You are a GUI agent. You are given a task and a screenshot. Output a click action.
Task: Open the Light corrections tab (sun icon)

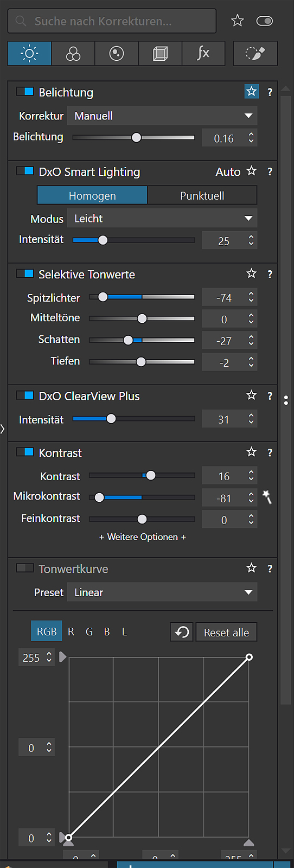click(29, 53)
